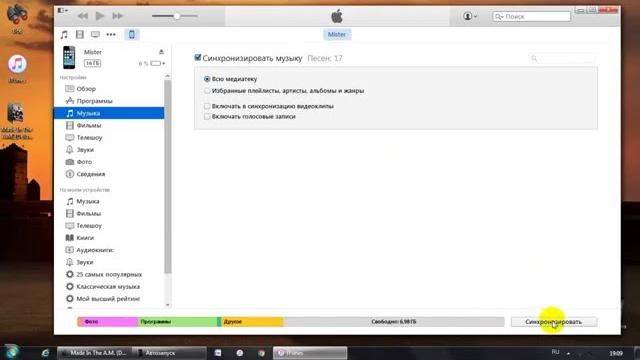Skip forward with the fast-forward button
Screen dimensions: 640x360
click(118, 16)
